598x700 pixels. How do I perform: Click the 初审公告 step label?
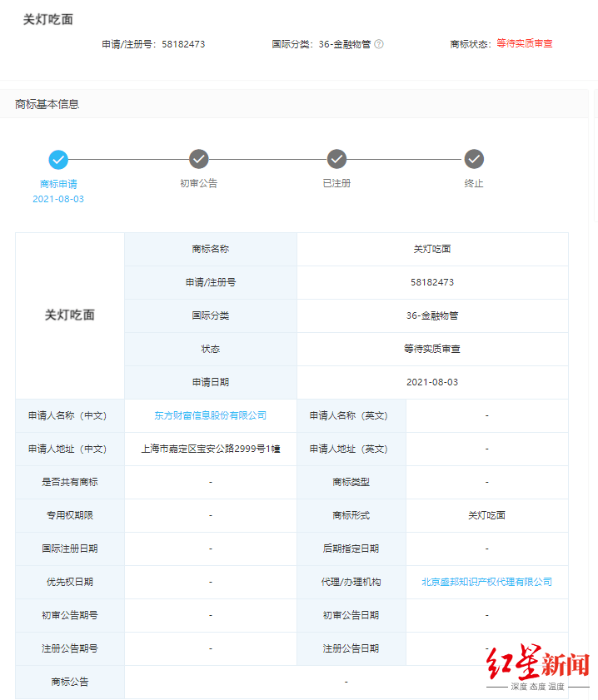(x=199, y=183)
